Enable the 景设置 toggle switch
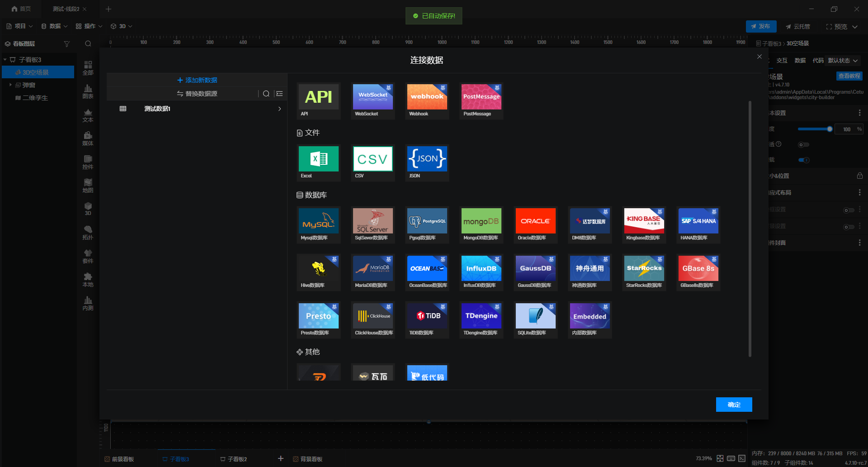The height and width of the screenshot is (467, 868). 849,227
